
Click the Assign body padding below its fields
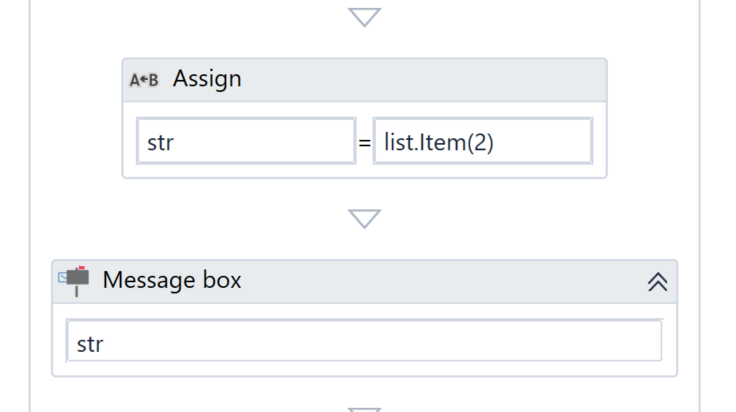[364, 170]
